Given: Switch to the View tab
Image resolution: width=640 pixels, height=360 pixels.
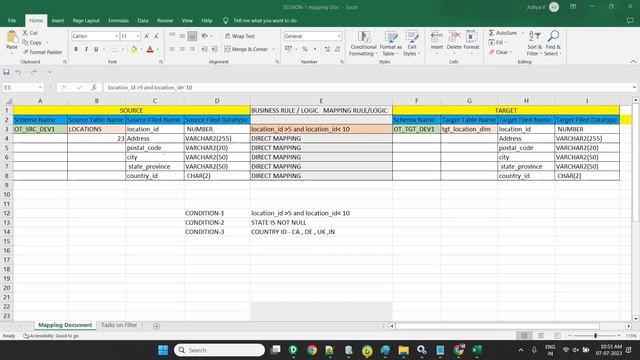Looking at the screenshot, I should 187,20.
